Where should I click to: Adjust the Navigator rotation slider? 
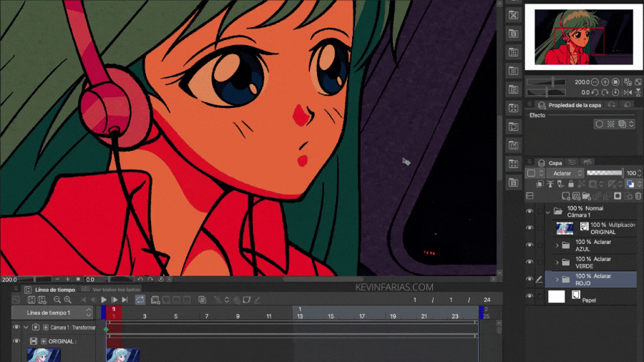[546, 92]
